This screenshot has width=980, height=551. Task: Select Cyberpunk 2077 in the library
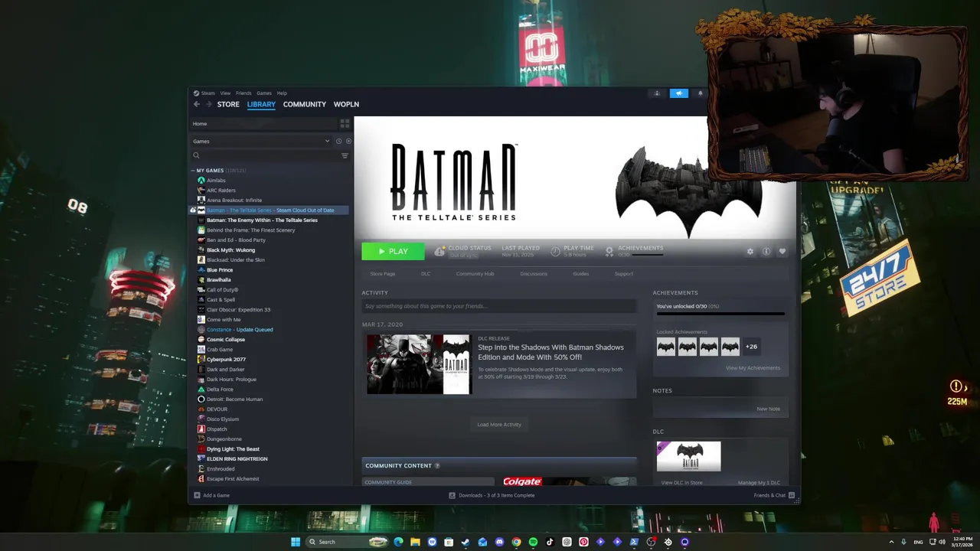(x=226, y=360)
